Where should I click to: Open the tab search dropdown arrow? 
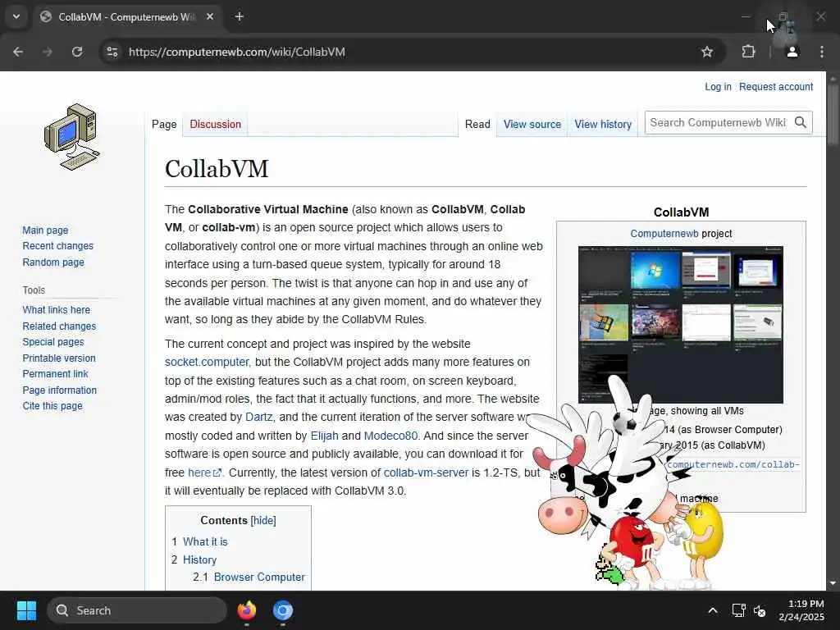pos(16,16)
